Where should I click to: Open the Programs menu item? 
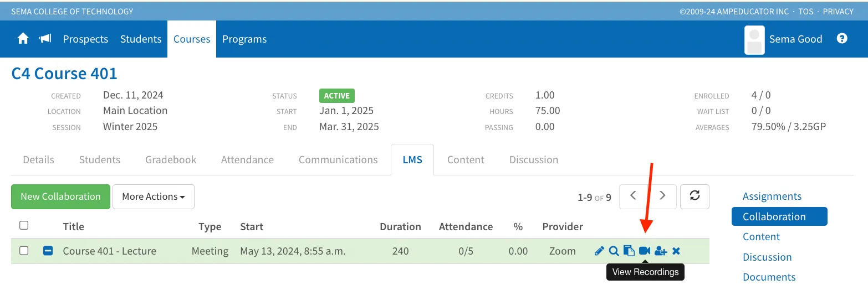click(244, 39)
